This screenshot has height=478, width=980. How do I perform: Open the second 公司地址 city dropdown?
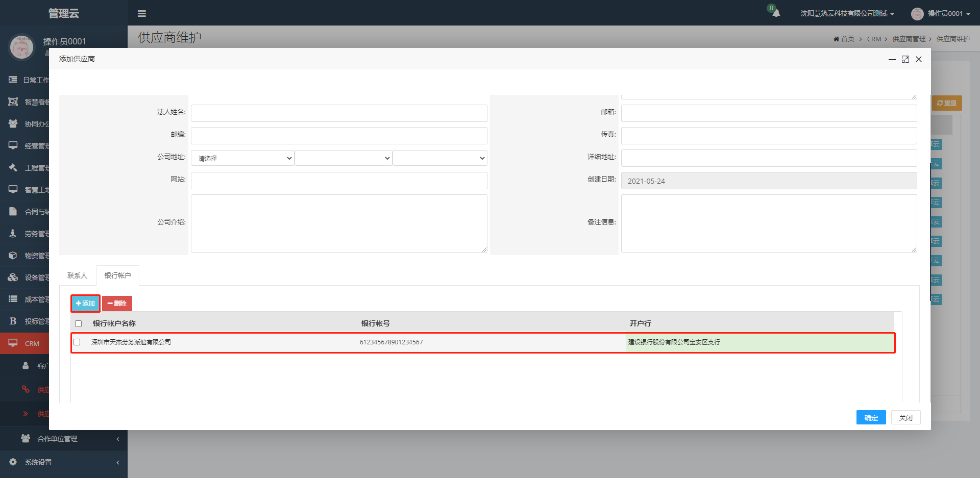(343, 158)
